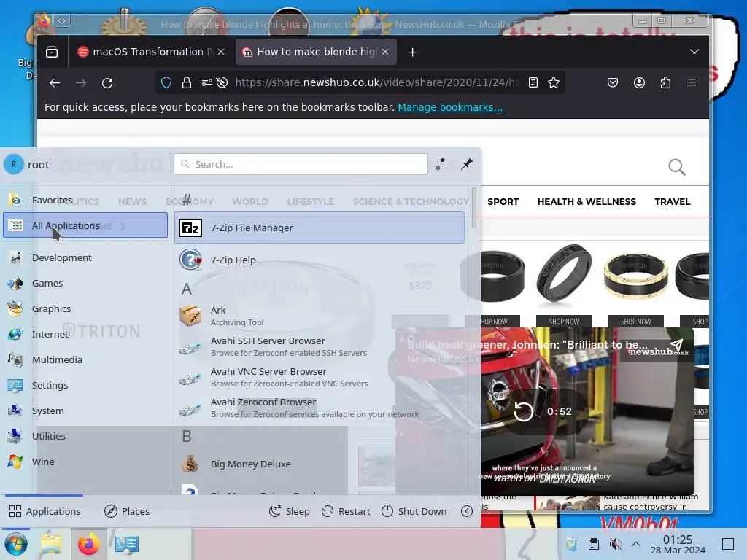
Task: List all tabs dropdown arrow
Action: 694,52
